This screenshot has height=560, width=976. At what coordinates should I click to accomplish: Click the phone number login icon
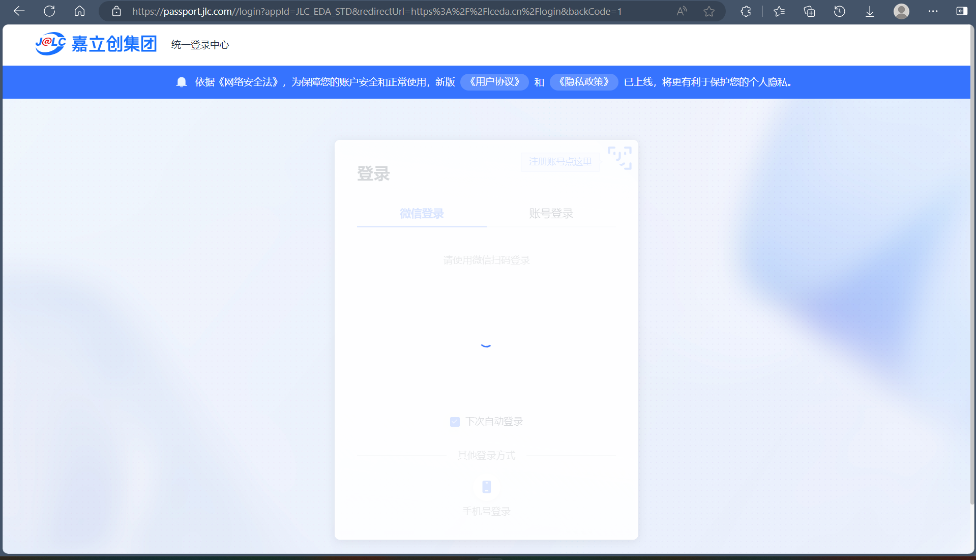coord(486,487)
